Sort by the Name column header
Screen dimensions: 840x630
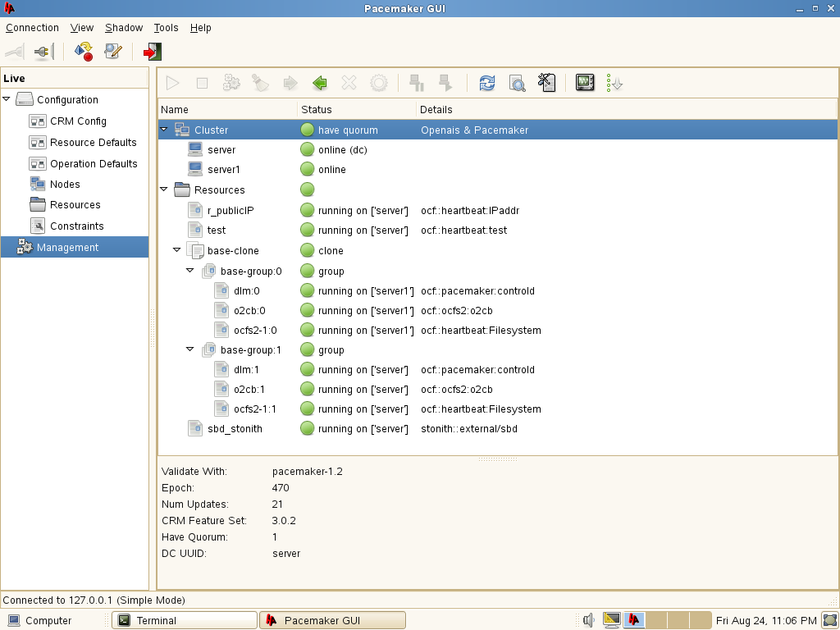228,109
